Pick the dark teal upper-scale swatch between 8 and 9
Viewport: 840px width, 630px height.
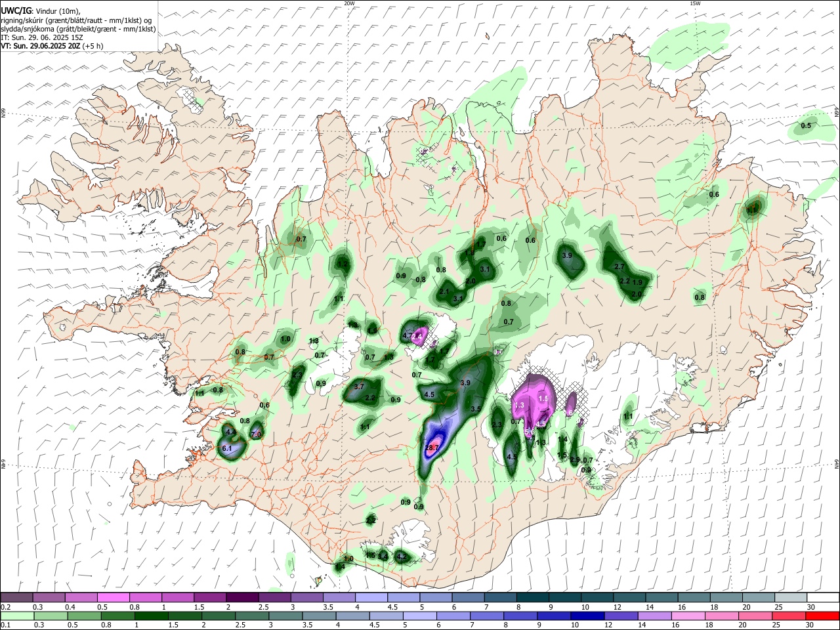[x=532, y=597]
